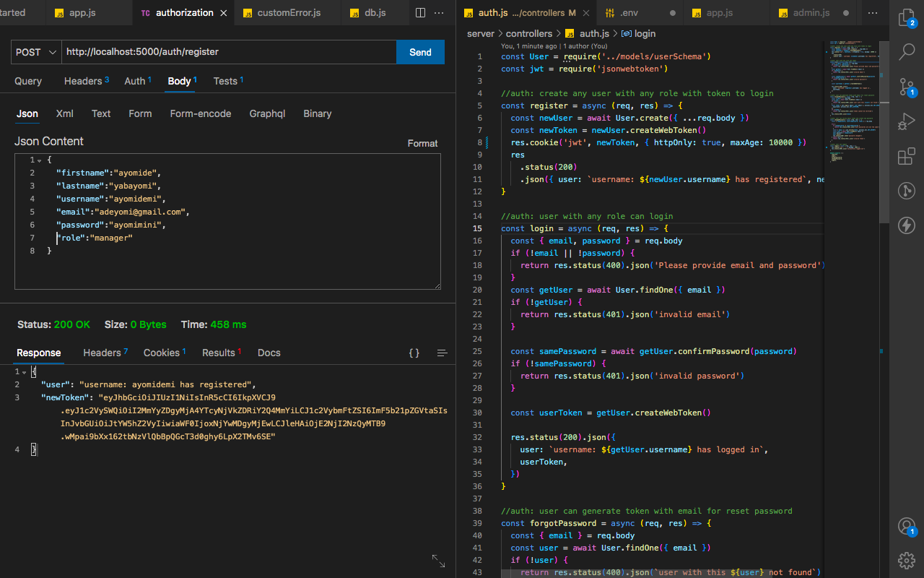Viewport: 924px width, 578px height.
Task: Click the expand response arrows icon
Action: (x=438, y=561)
